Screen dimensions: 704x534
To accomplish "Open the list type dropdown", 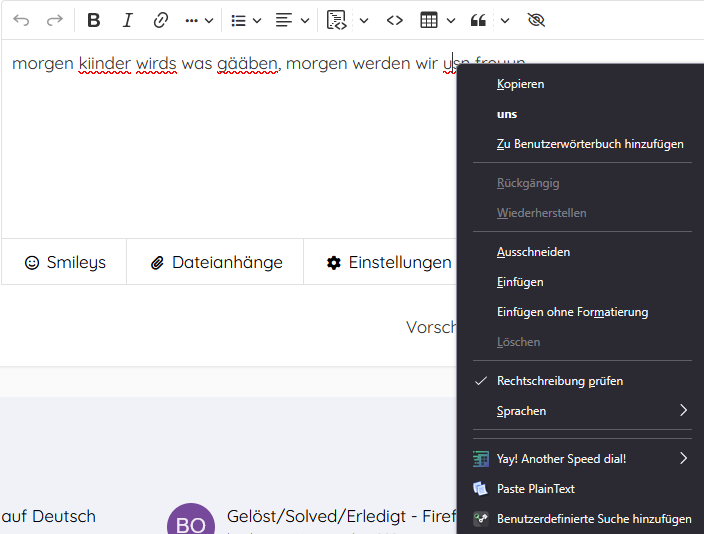I will point(246,20).
